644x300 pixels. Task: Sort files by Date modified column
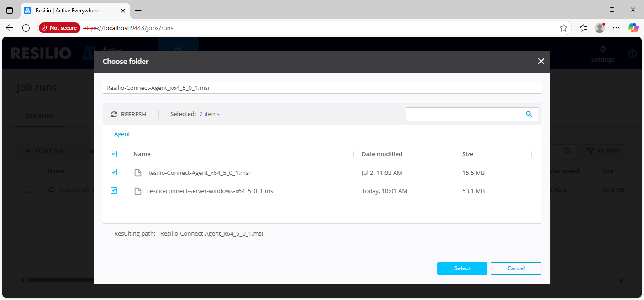point(382,154)
